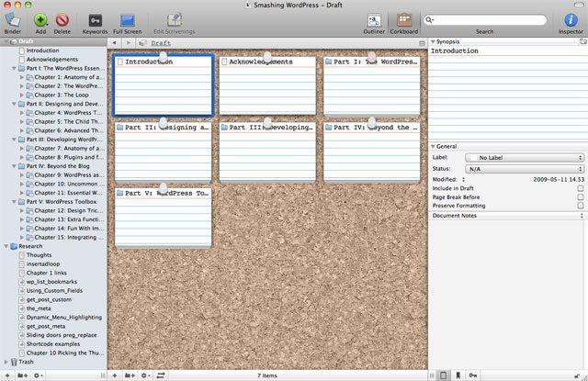Viewport: 588px width, 381px height.
Task: Select Chapter 10 Picking the Thu... in Research
Action: pyautogui.click(x=65, y=353)
